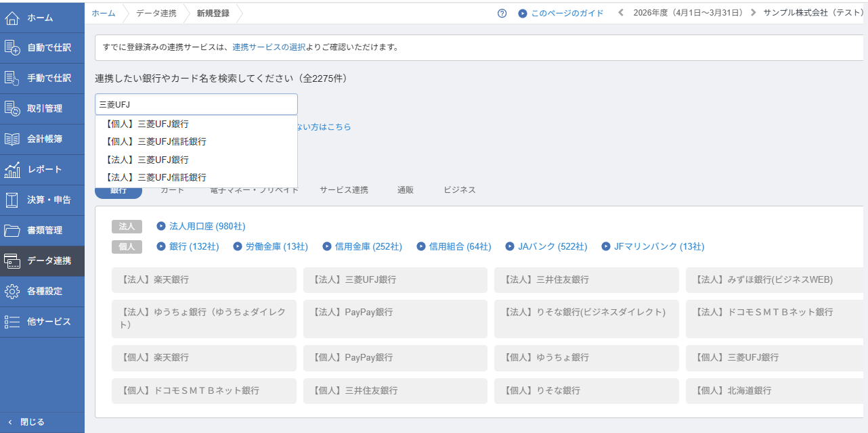Choose 【法人】三菱UFJ銀行 grid button

395,280
